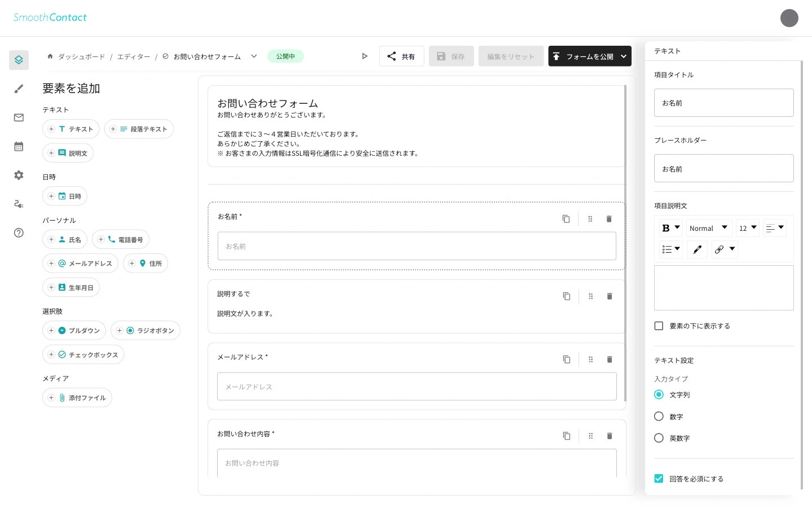Open the mail settings sidebar icon
This screenshot has height=508, width=812.
[19, 117]
